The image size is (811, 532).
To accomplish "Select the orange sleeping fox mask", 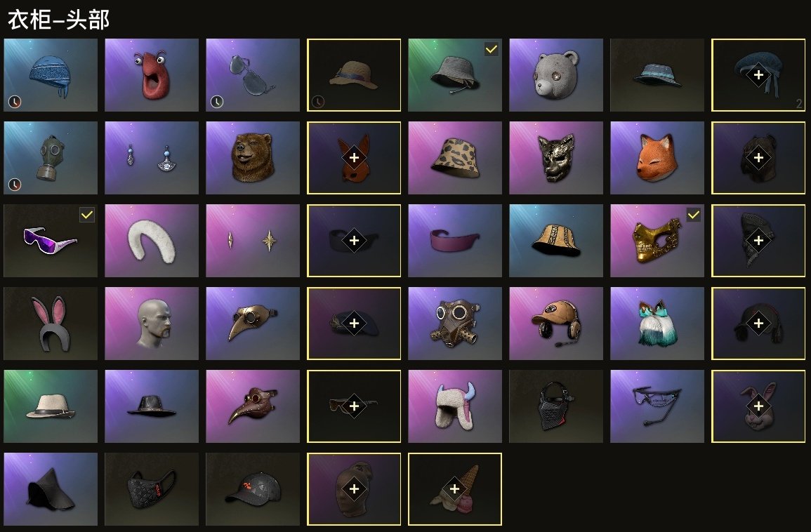I will (657, 158).
